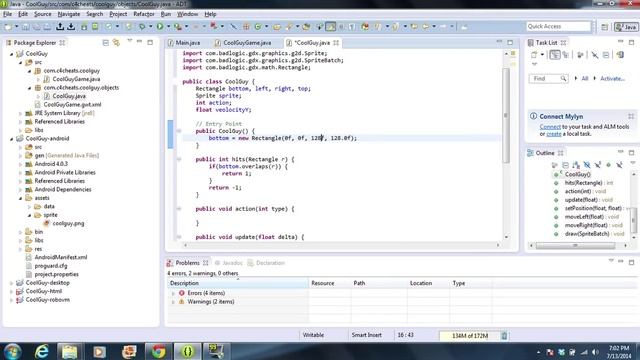Click the Open Perspective icon beside Quick Access
The image size is (640, 360).
pos(604,27)
